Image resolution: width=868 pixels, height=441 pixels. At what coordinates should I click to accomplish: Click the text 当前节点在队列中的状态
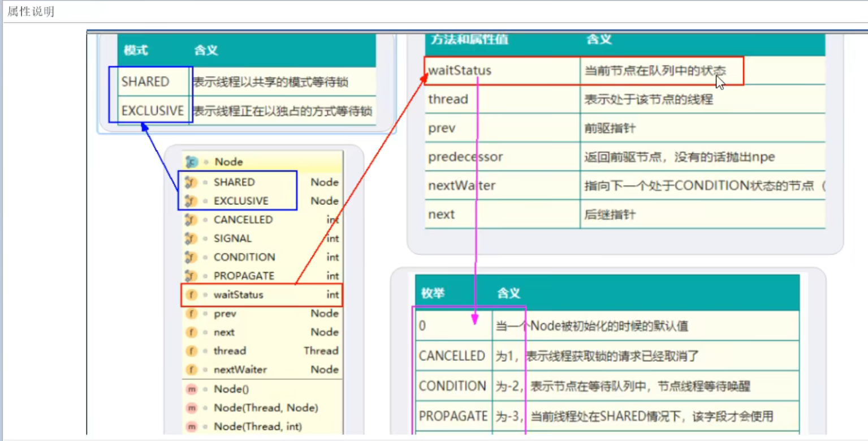pyautogui.click(x=655, y=71)
